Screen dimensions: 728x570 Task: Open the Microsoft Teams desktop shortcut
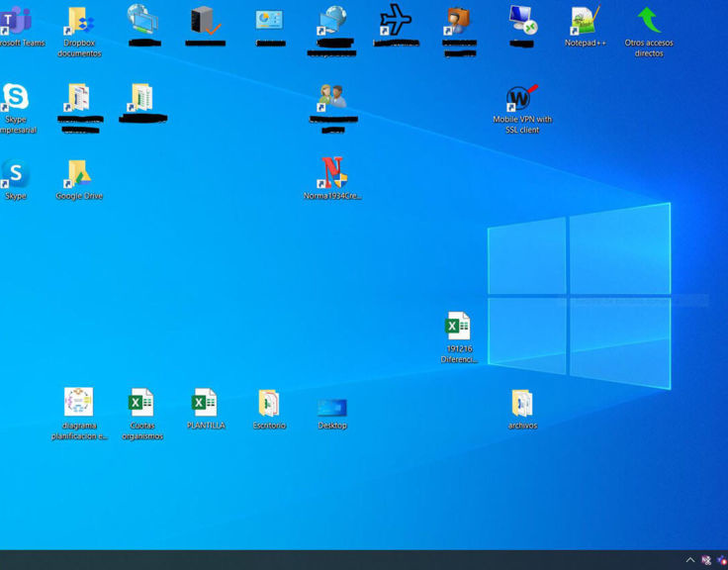(17, 22)
